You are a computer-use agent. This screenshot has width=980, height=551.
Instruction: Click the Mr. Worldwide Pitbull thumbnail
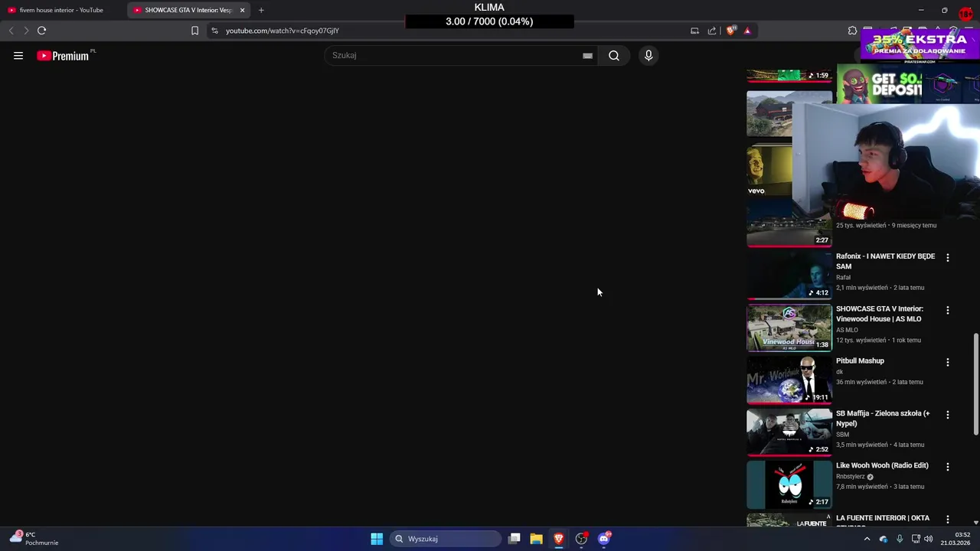pyautogui.click(x=789, y=380)
